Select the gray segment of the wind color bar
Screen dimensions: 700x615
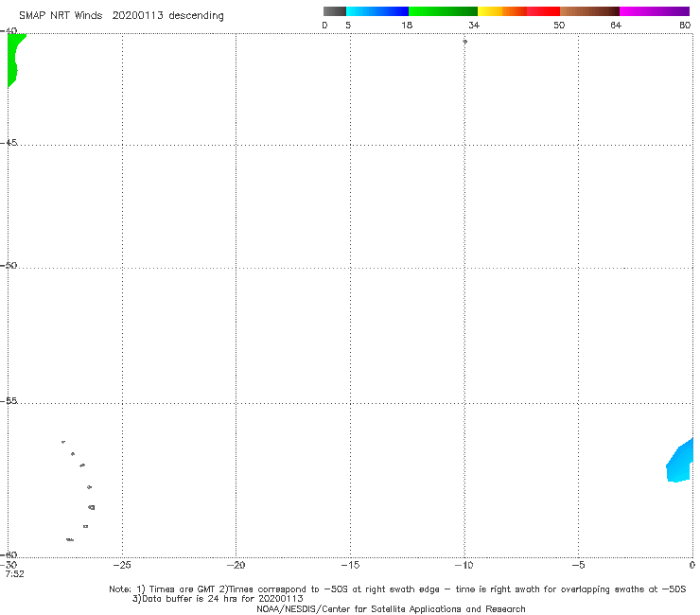[x=335, y=11]
